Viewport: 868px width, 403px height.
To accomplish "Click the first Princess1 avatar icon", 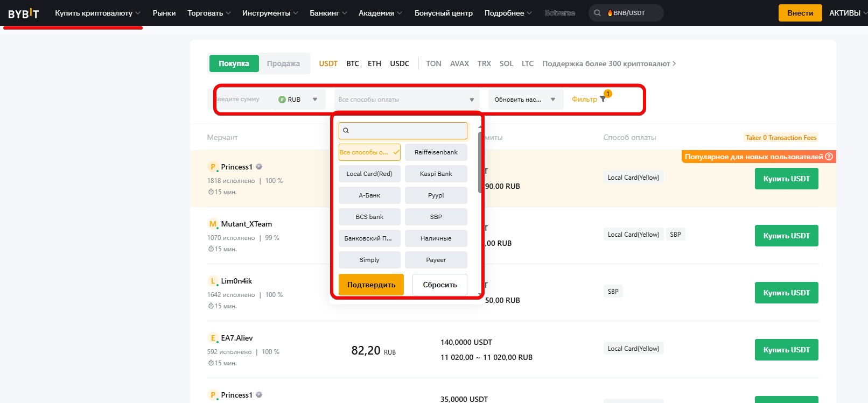I will 213,167.
